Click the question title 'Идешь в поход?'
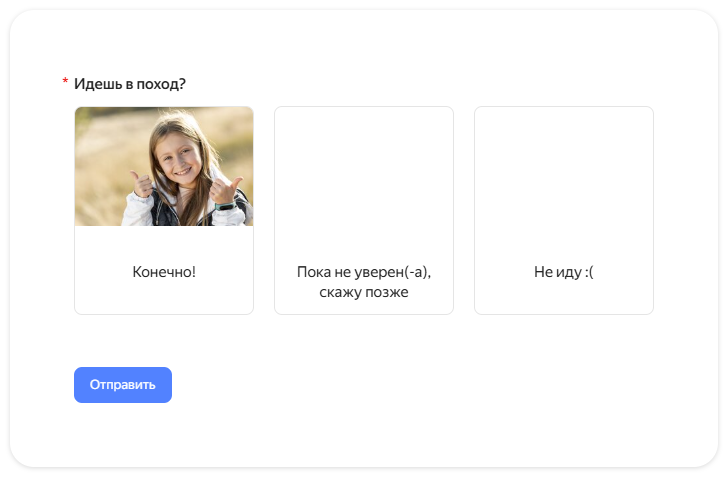Image resolution: width=727 pixels, height=478 pixels. [x=130, y=84]
